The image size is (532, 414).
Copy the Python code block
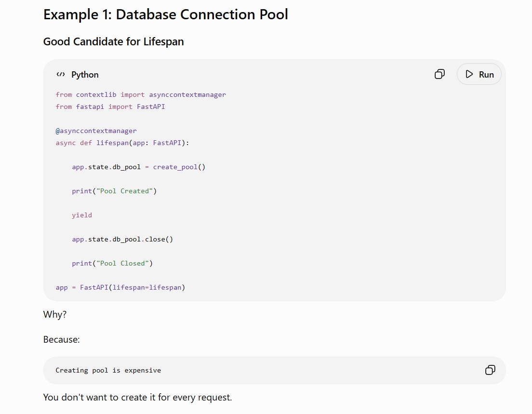[x=439, y=74]
